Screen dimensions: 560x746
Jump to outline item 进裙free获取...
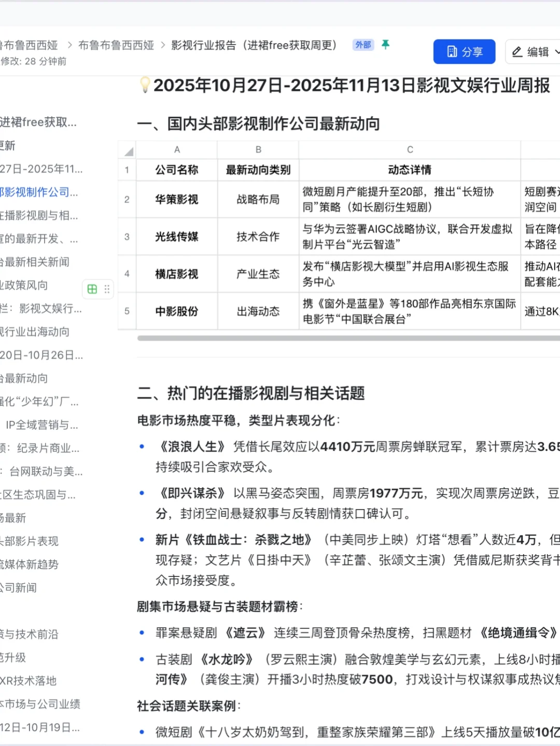(x=38, y=122)
